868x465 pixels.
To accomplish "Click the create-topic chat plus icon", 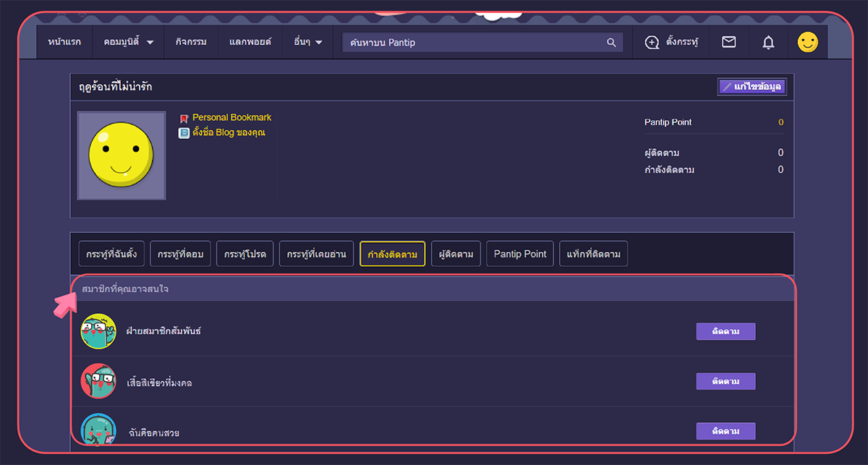I will [652, 43].
